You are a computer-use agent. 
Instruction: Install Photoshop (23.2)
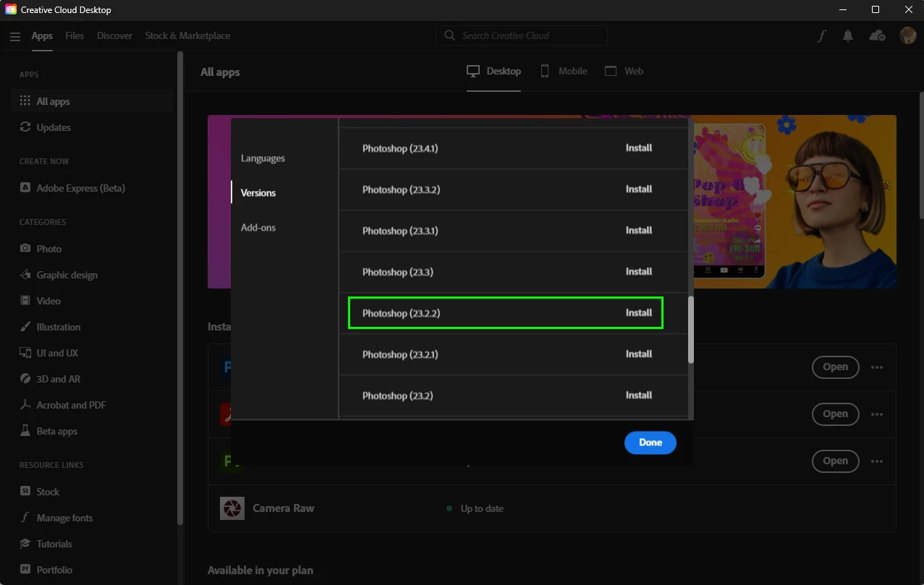(639, 395)
